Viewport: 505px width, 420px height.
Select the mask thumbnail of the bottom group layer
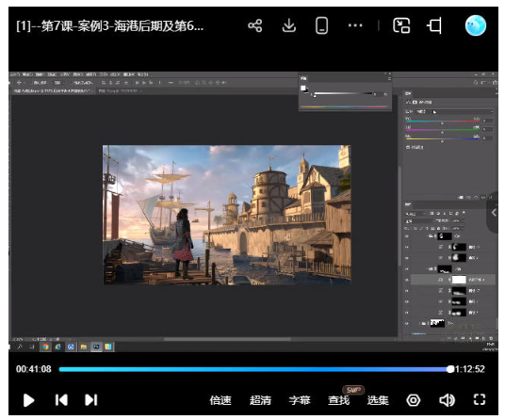437,323
